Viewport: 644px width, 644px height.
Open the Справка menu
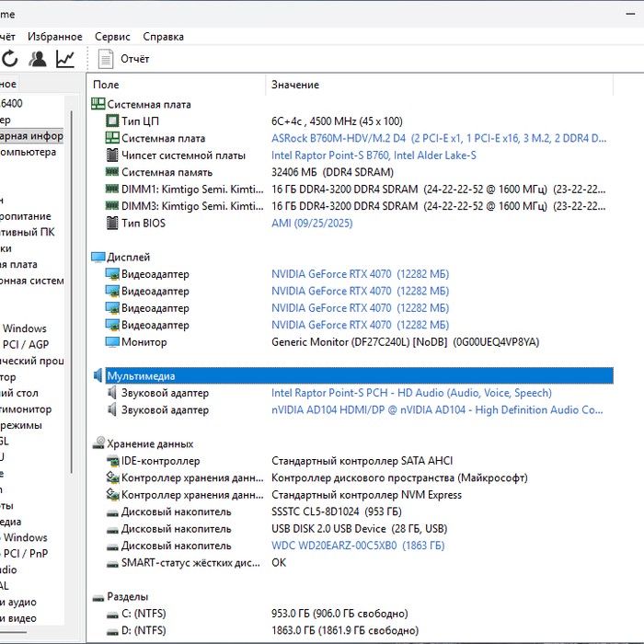pos(163,37)
